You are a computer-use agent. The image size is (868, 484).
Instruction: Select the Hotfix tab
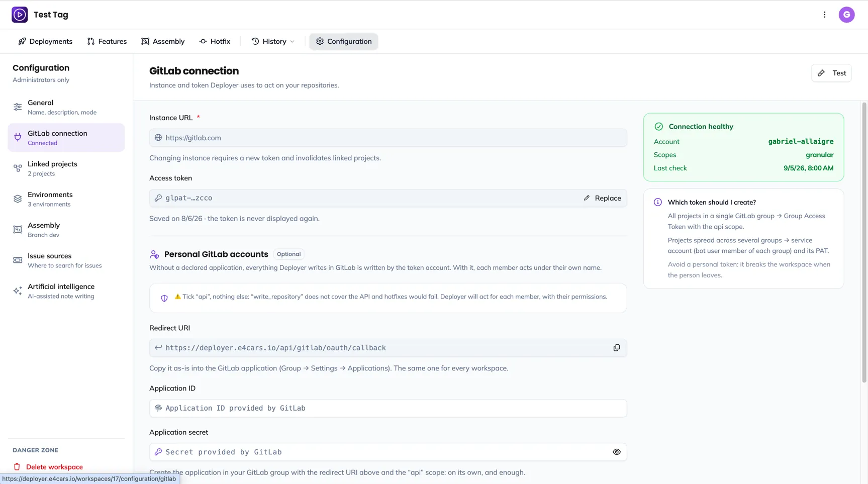pyautogui.click(x=215, y=41)
